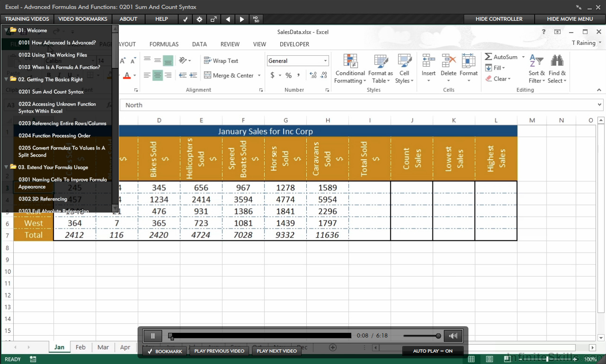Click the new sheet plus icon
This screenshot has width=606, height=364.
pos(333,347)
